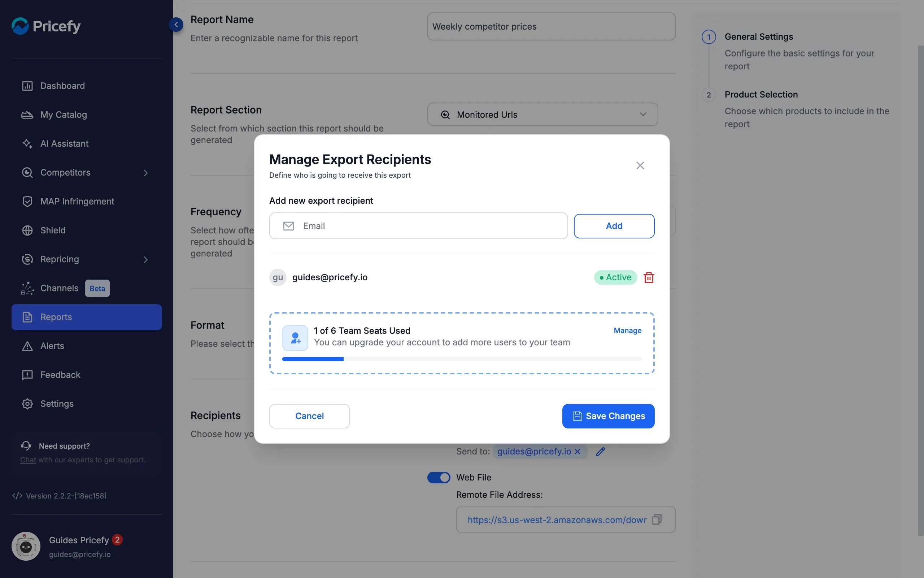Click the s3 amazonaws remote file link

click(557, 520)
